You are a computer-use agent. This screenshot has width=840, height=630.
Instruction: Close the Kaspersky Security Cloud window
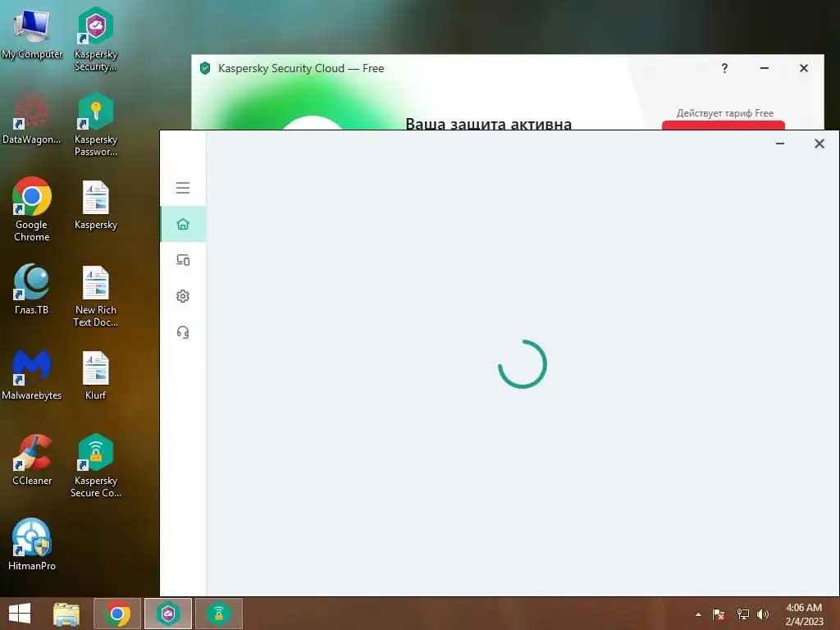click(x=804, y=68)
